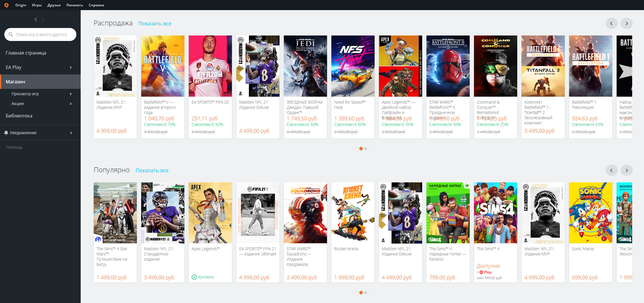Click the Origin logo icon
Viewport: 644px width, 303px height.
(7, 5)
